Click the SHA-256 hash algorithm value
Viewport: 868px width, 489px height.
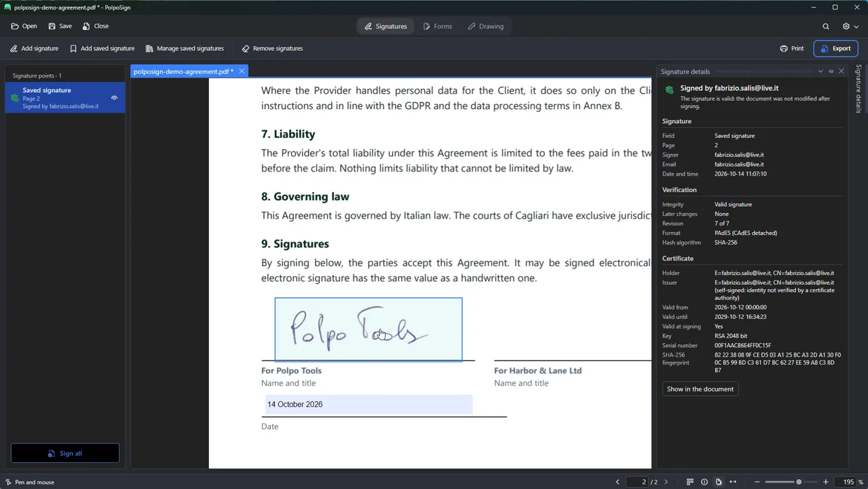pos(725,243)
